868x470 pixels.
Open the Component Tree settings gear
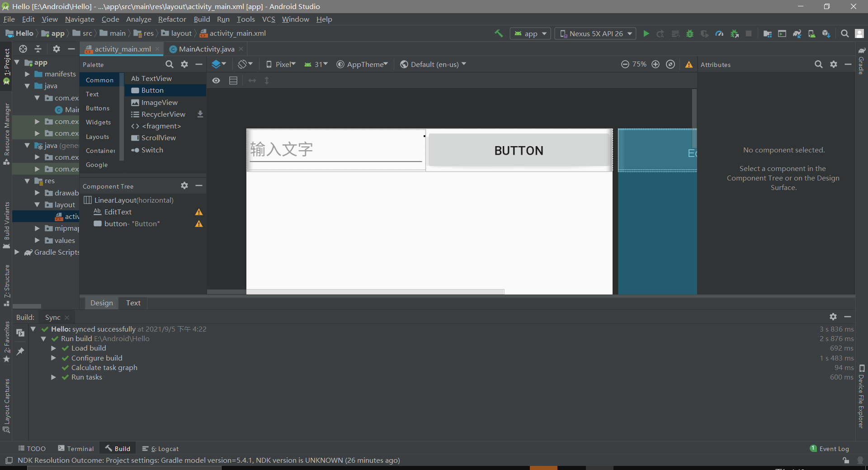184,185
